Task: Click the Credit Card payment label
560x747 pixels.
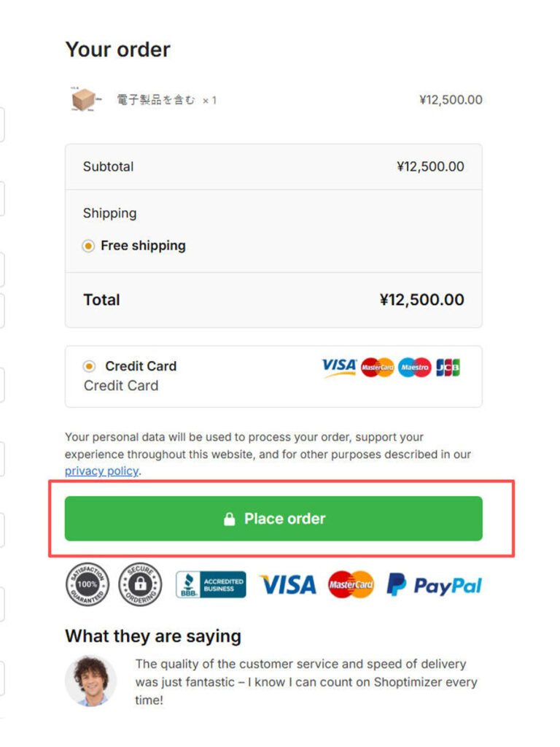Action: (141, 366)
